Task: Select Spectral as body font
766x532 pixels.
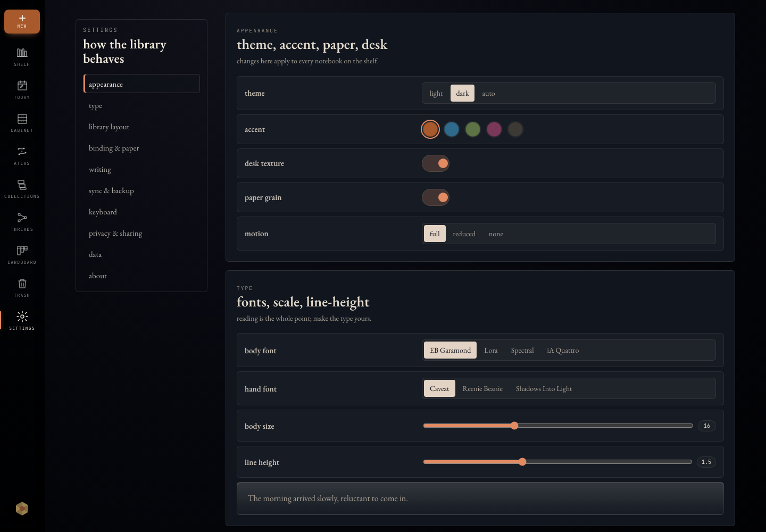Action: (522, 350)
